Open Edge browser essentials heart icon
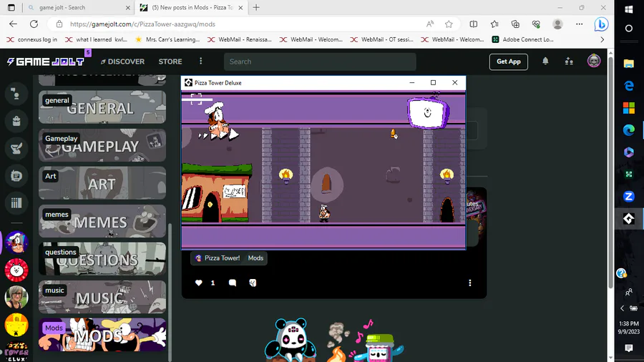The width and height of the screenshot is (644, 362). point(536,24)
